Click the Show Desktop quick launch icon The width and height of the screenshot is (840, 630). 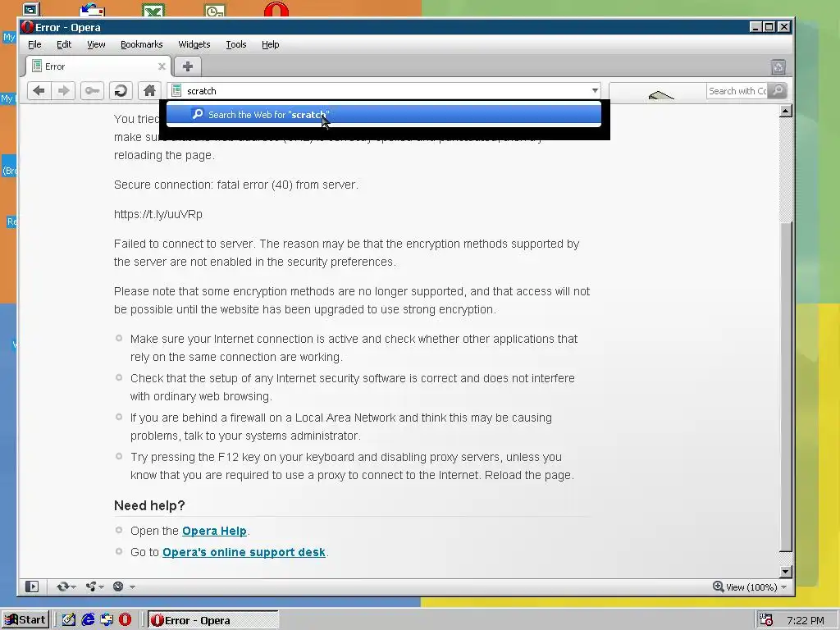69,620
